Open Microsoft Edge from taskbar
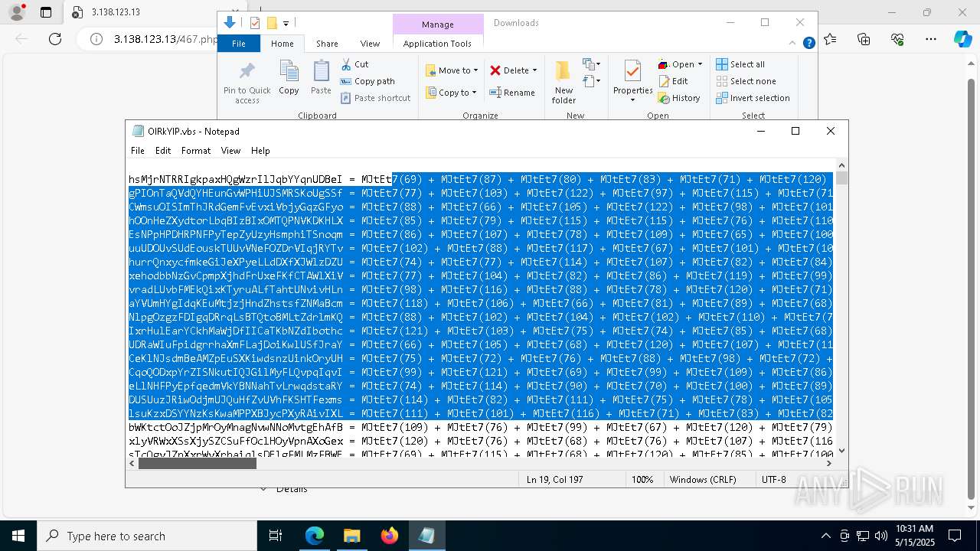The height and width of the screenshot is (551, 980). 315,536
